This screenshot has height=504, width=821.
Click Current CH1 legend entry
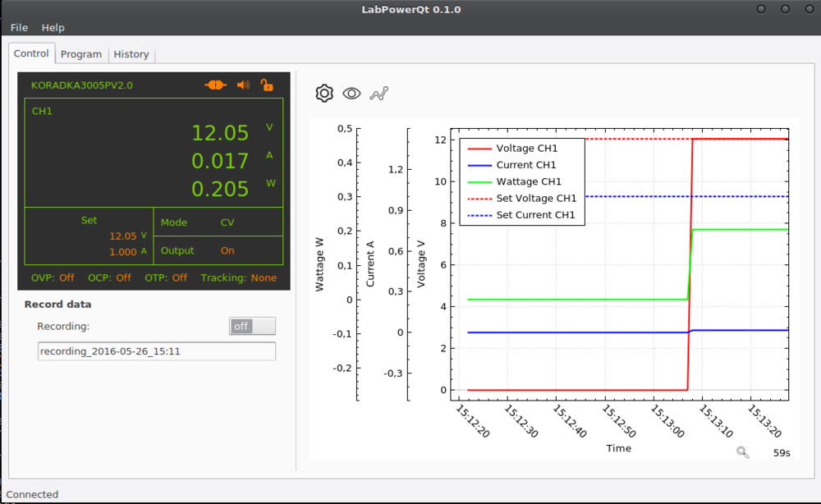click(x=511, y=165)
